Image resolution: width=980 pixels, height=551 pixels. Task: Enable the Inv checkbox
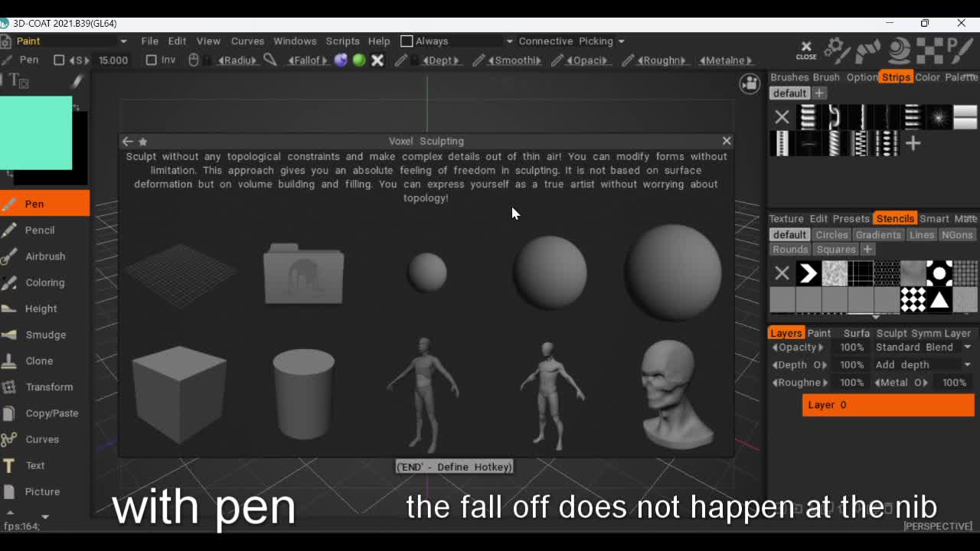(x=152, y=60)
